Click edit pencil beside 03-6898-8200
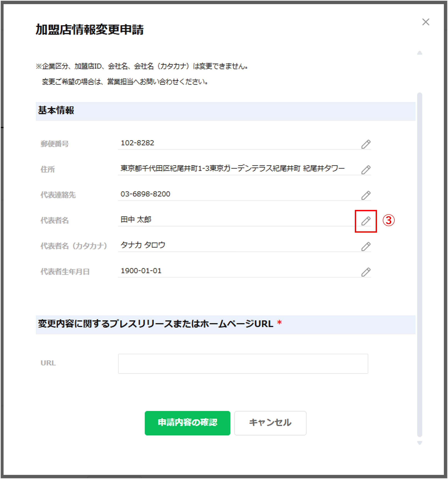448x479 pixels. 366,195
